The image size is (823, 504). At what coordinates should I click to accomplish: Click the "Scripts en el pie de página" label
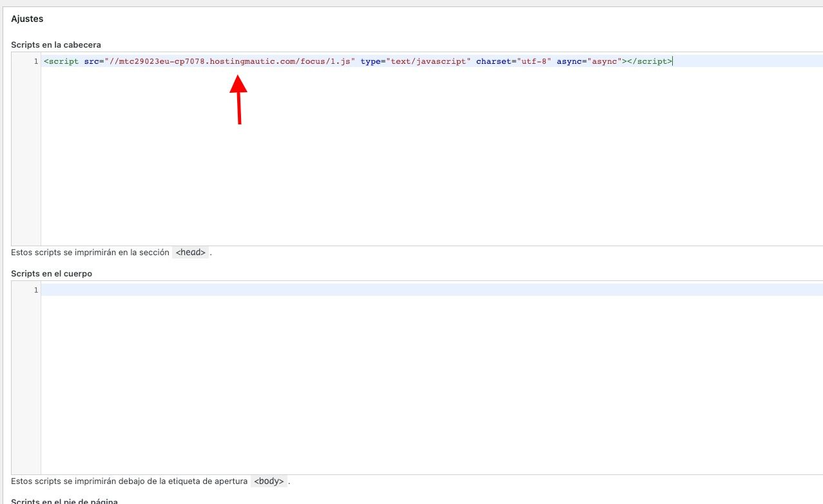[64, 501]
